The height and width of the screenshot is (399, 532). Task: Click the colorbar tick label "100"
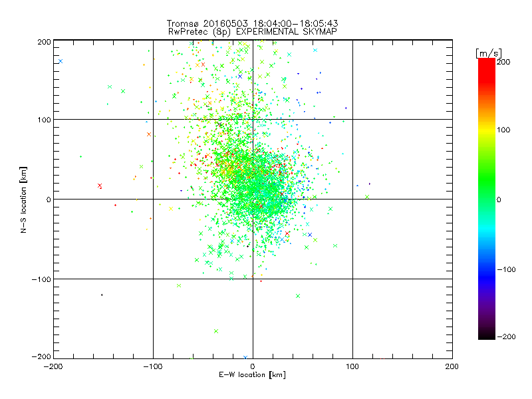pyautogui.click(x=503, y=130)
